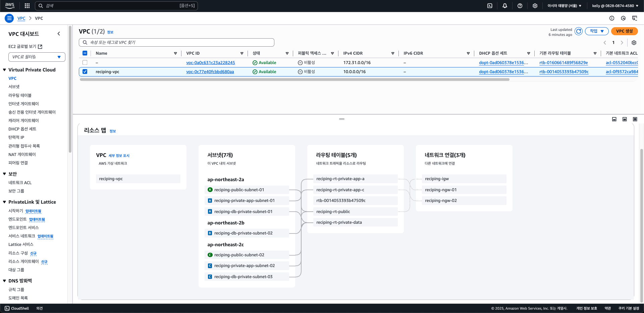The height and width of the screenshot is (313, 644).
Task: Select reciping-ngw-02 network connection
Action: coord(464,201)
